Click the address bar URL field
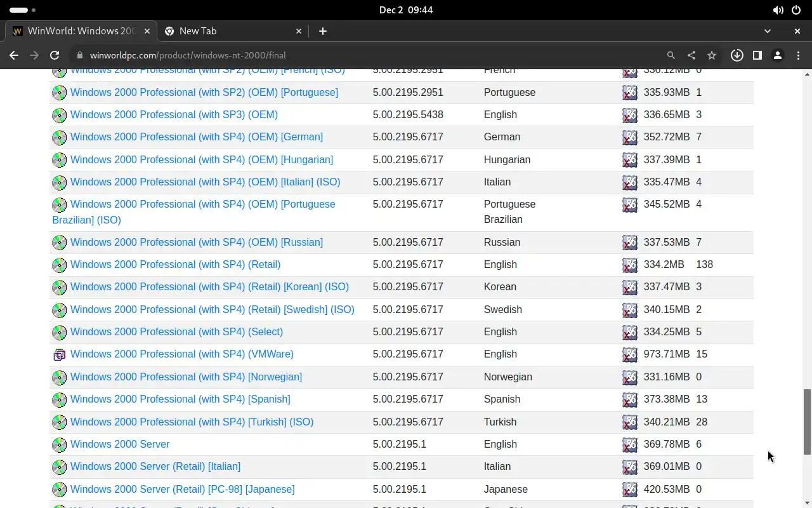This screenshot has width=812, height=508. tap(368, 55)
